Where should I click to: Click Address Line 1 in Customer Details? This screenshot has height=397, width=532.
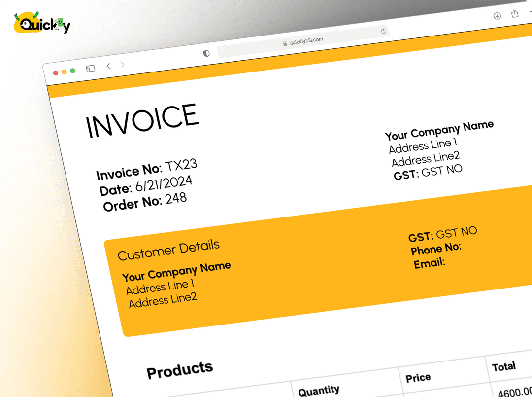tap(160, 288)
